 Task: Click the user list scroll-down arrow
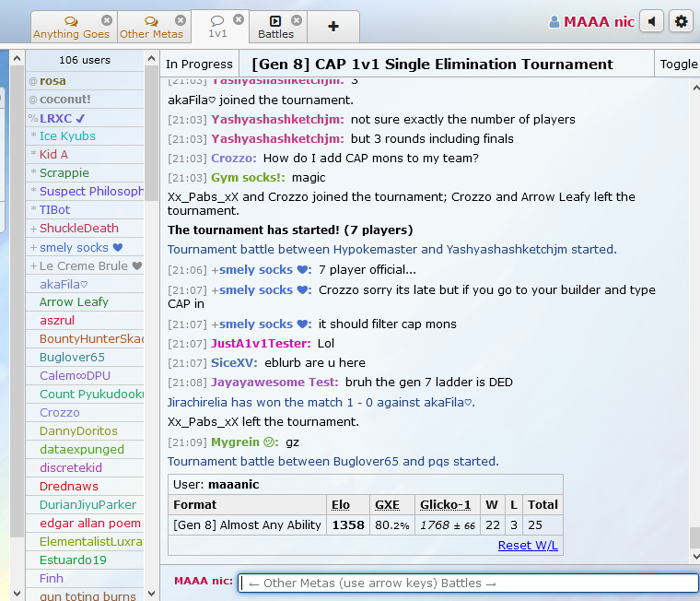[151, 594]
